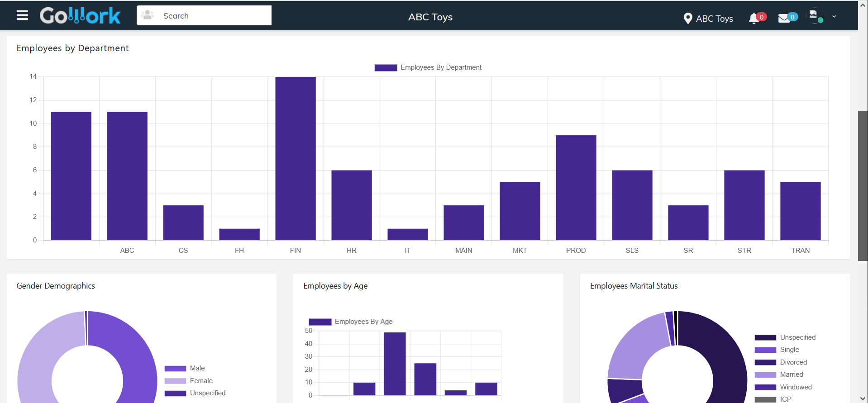Open the notifications bell

(754, 19)
